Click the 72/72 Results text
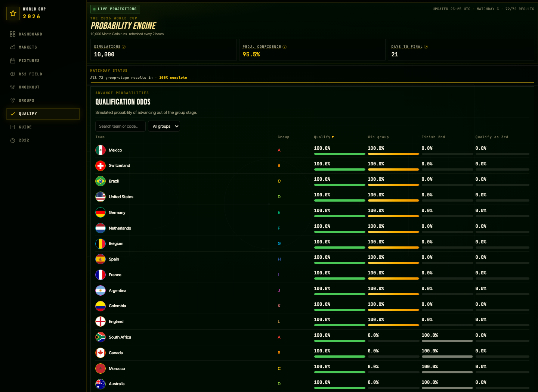The image size is (538, 392). tap(520, 9)
